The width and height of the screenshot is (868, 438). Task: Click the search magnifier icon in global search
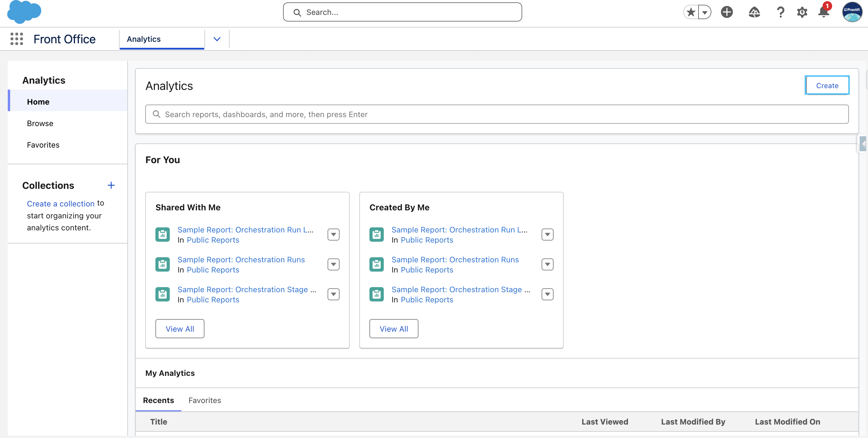click(x=297, y=13)
